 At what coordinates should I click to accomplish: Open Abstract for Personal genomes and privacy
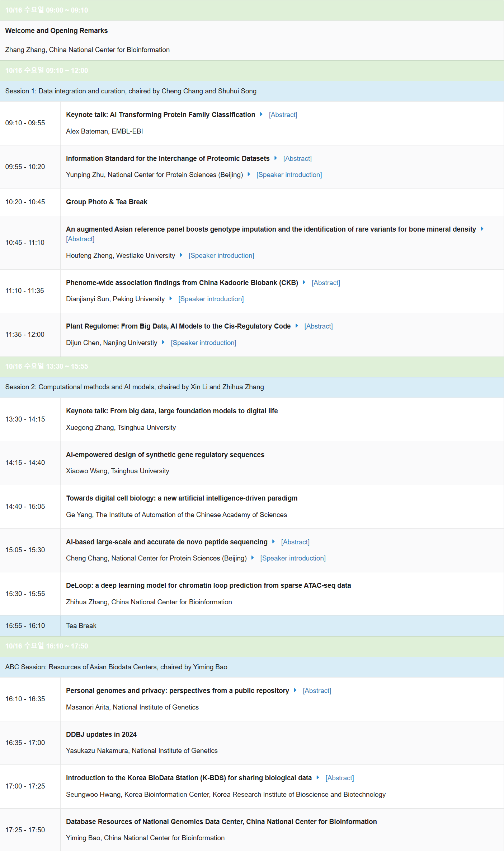(317, 691)
